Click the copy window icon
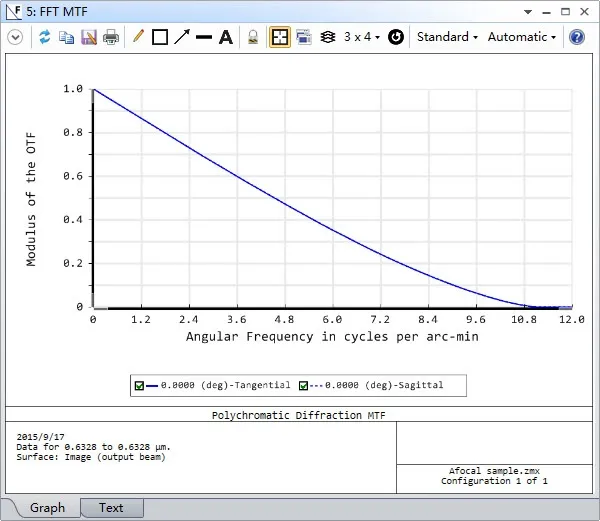 [x=66, y=37]
